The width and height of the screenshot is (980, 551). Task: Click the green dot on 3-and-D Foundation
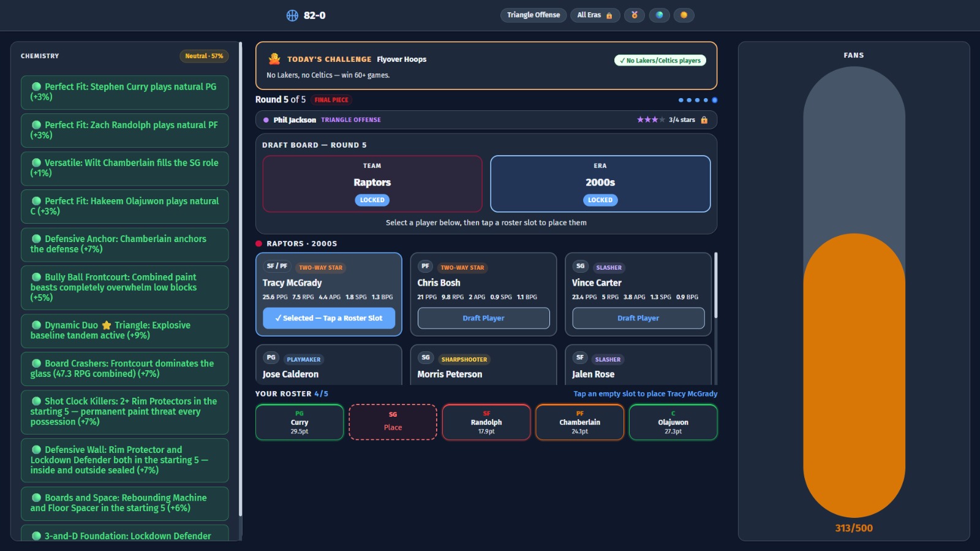click(37, 536)
